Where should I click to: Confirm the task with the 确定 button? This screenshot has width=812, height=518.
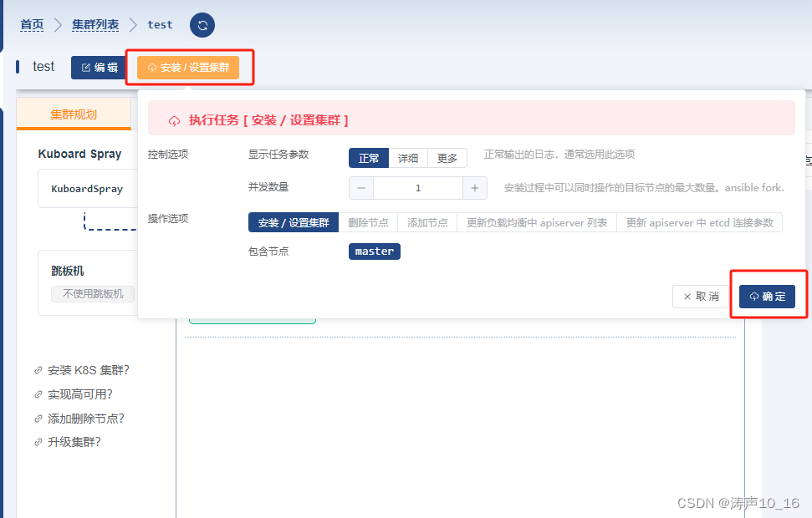tap(767, 296)
